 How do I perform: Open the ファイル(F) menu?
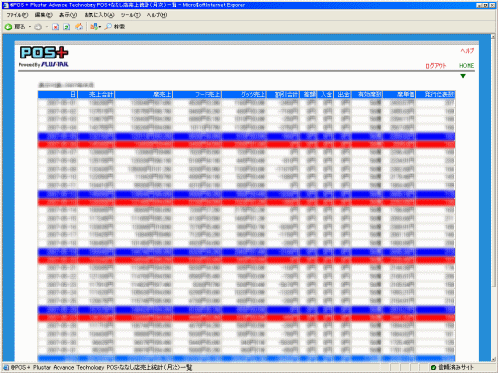coord(17,15)
